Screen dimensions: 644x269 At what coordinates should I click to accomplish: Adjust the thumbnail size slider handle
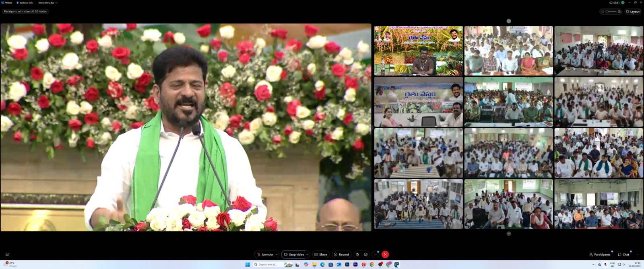pyautogui.click(x=607, y=12)
